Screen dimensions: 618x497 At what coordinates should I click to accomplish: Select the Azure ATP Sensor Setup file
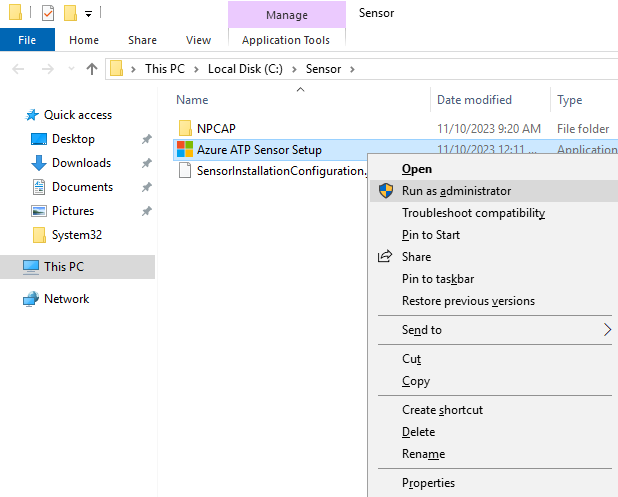point(259,150)
